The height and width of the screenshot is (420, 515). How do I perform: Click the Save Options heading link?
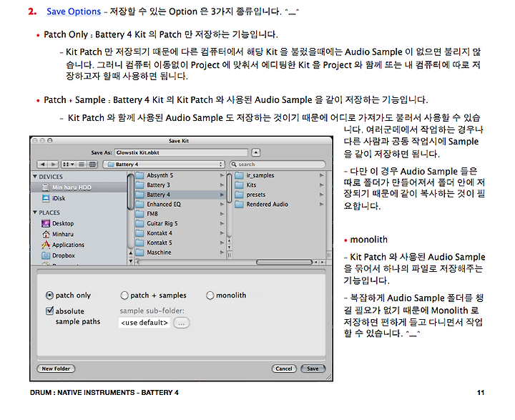(74, 11)
